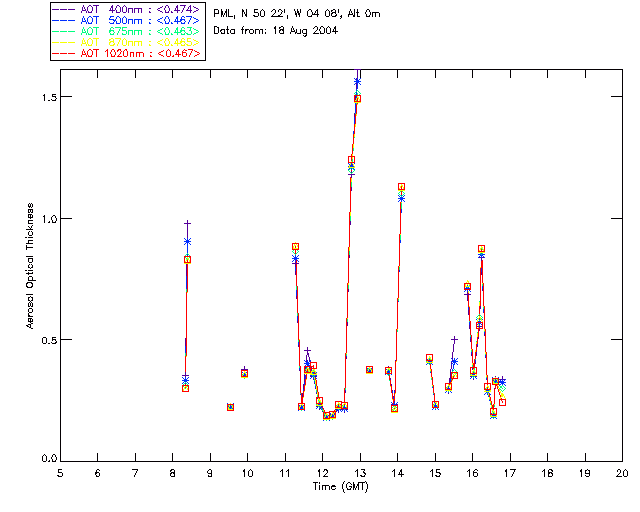Click the PML station location title text
This screenshot has width=640, height=512.
tap(297, 14)
